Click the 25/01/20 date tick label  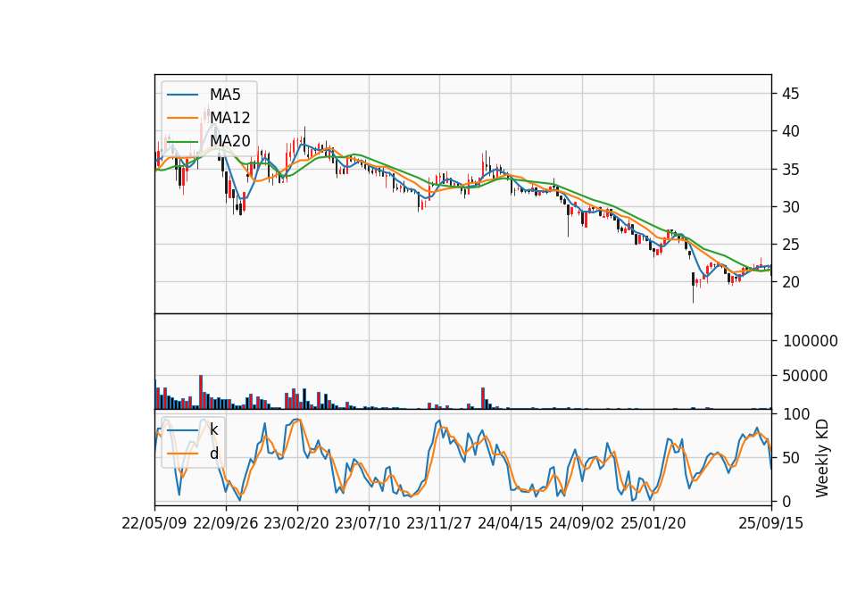(x=653, y=523)
